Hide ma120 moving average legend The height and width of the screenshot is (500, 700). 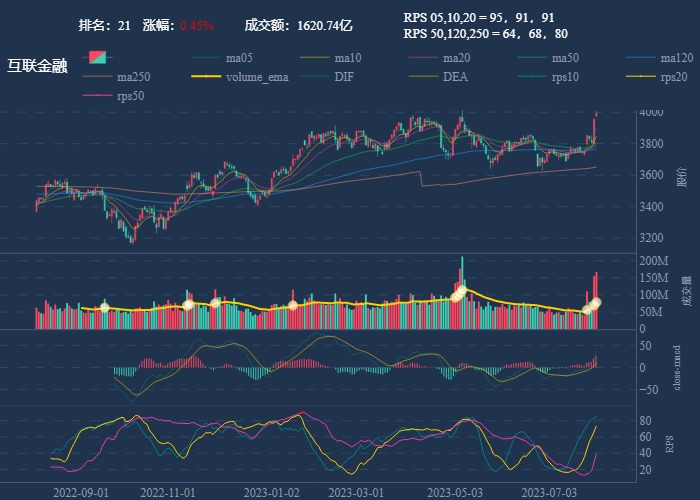pyautogui.click(x=660, y=58)
